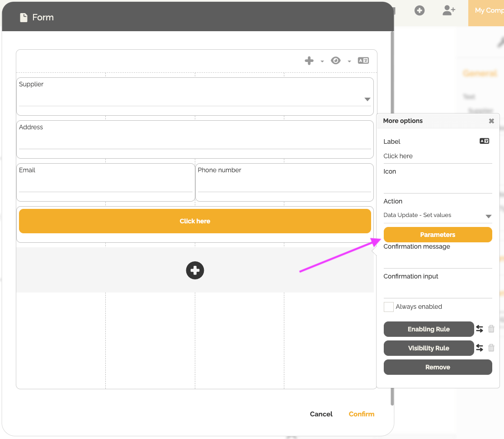This screenshot has width=504, height=439.
Task: Click the eye preview icon in form toolbar
Action: [335, 61]
